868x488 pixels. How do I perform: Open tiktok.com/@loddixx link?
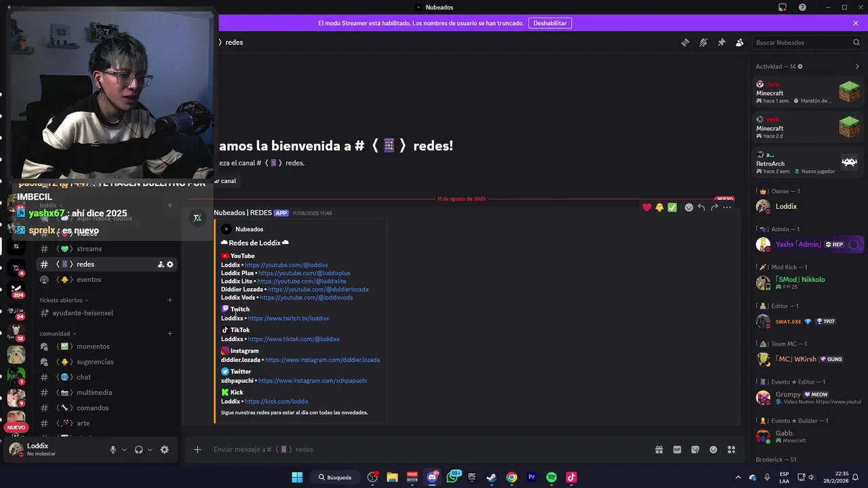point(294,340)
